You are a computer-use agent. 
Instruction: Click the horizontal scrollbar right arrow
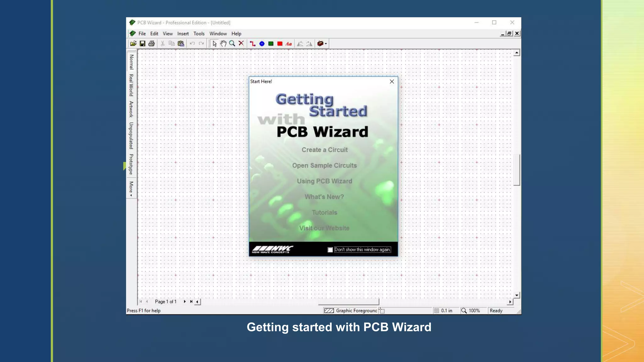click(510, 302)
